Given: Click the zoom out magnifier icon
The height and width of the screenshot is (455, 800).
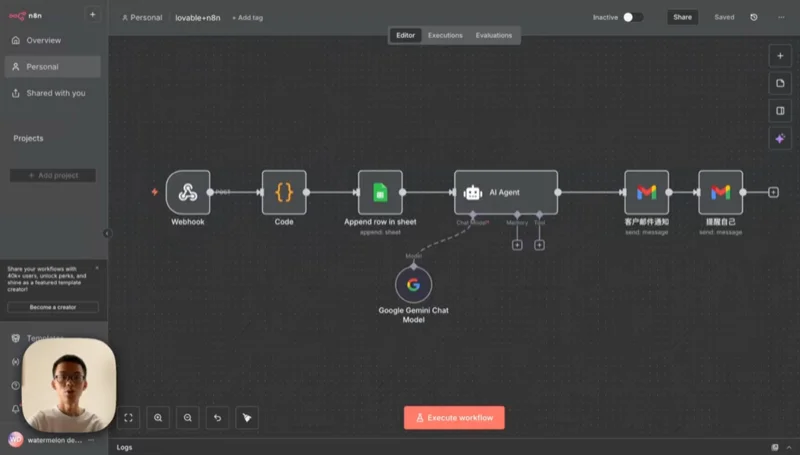Looking at the screenshot, I should (x=187, y=418).
